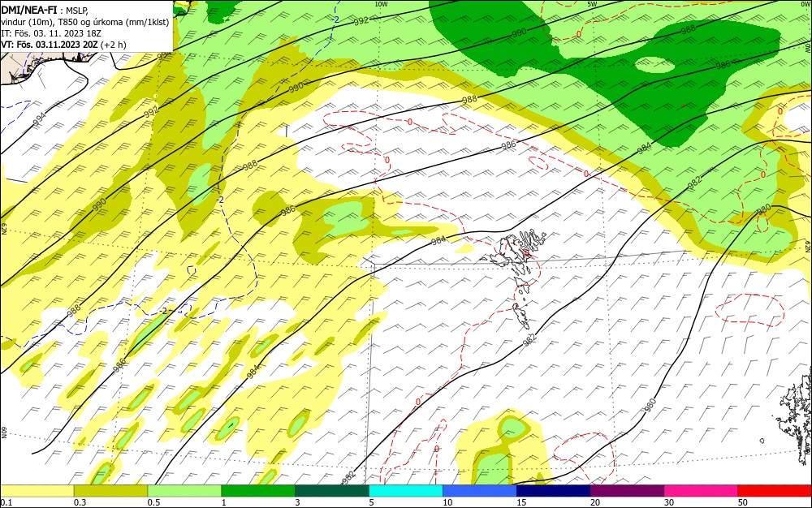This screenshot has height=508, width=812.
Task: Pick the blue 10–15 legend swatch
Action: click(480, 491)
